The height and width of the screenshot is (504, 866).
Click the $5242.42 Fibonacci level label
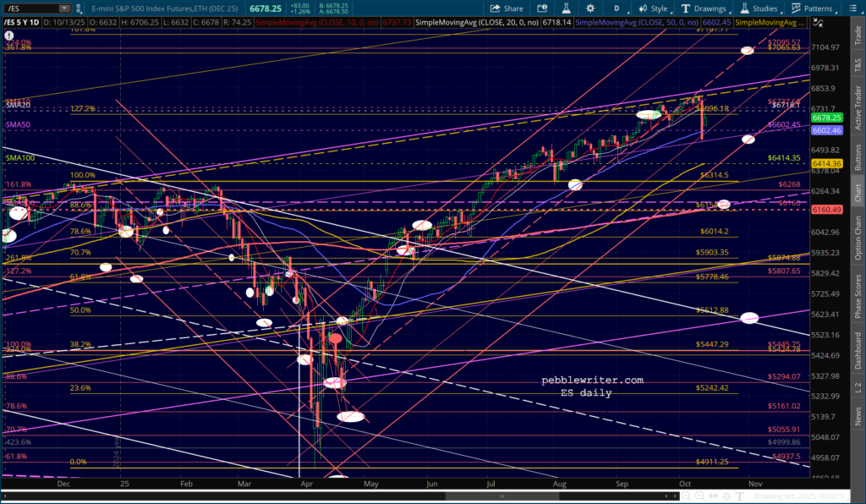(712, 388)
